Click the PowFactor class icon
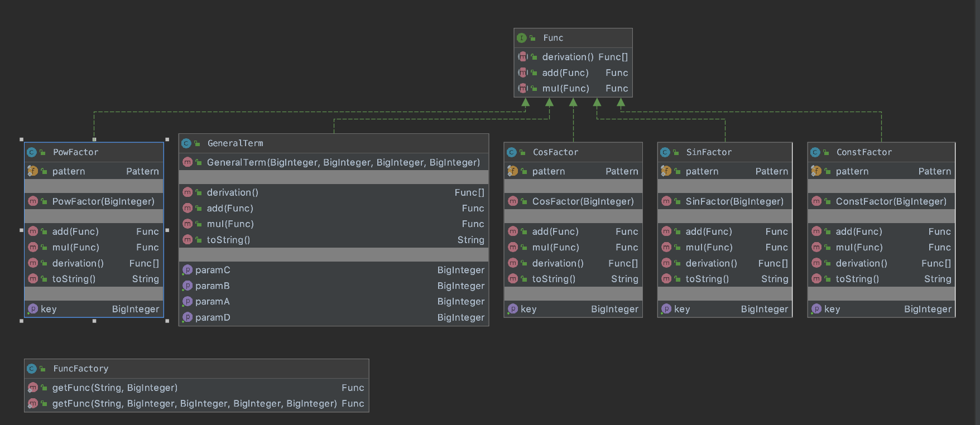 [32, 152]
